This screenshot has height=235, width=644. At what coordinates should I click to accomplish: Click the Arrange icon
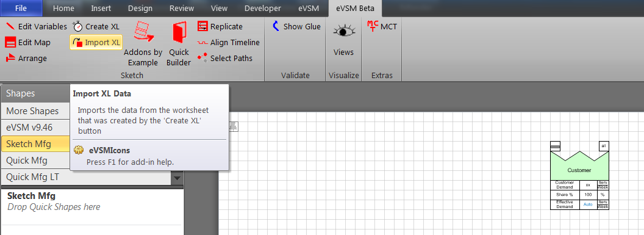[x=11, y=59]
